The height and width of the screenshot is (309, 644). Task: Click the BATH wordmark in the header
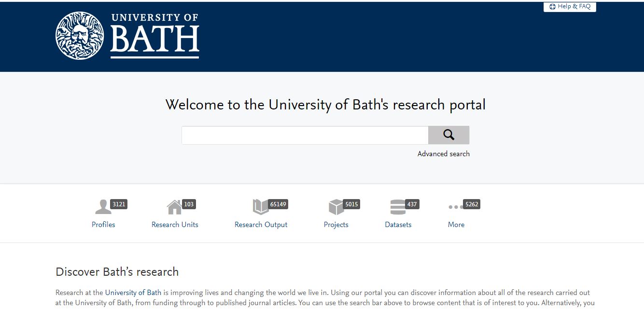pyautogui.click(x=154, y=40)
